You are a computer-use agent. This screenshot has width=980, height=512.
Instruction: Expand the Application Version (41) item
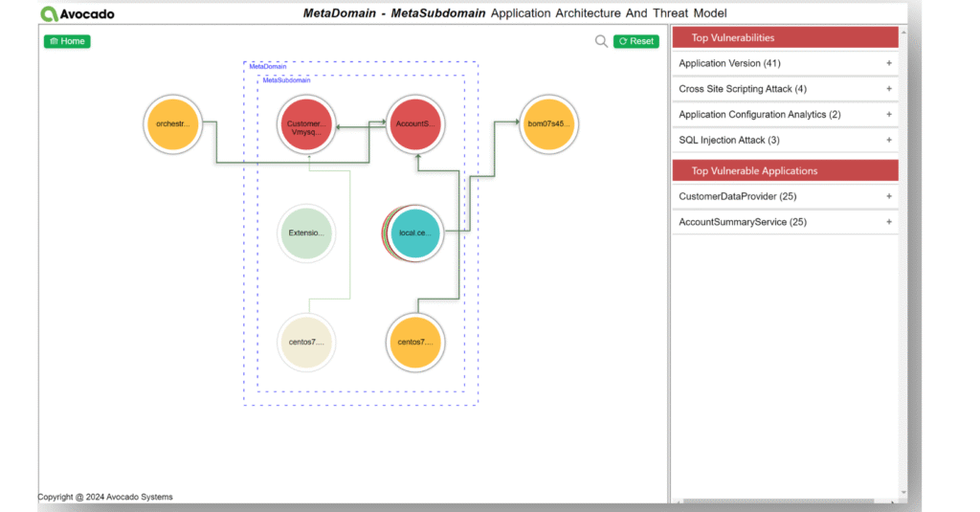click(x=888, y=63)
